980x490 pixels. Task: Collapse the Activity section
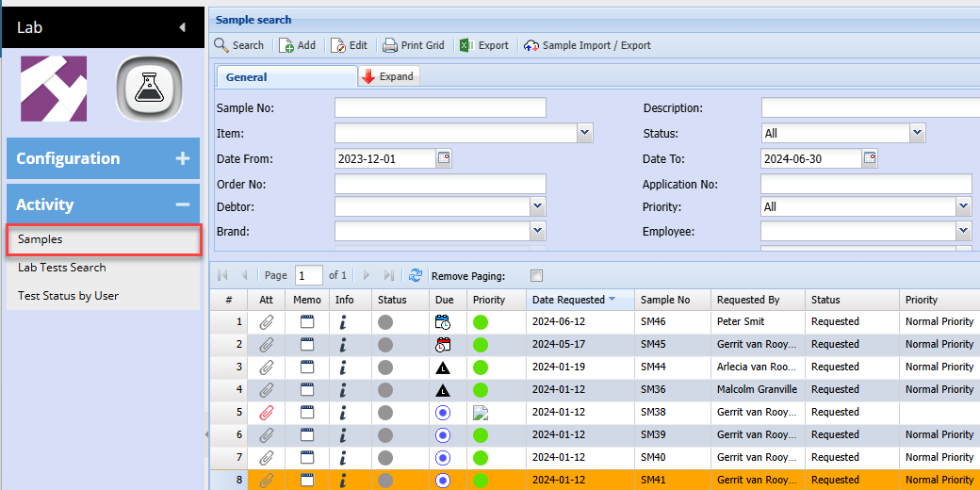tap(182, 204)
